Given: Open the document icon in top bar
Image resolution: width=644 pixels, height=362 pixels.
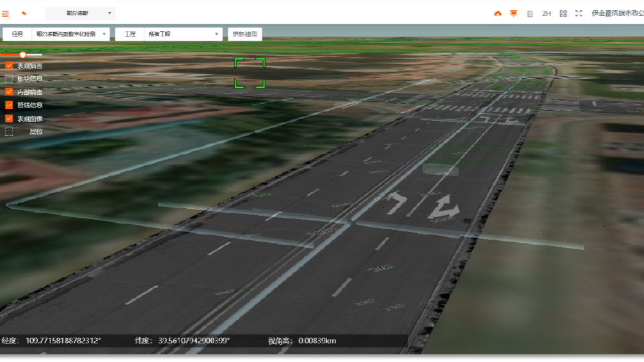Looking at the screenshot, I should (x=530, y=13).
